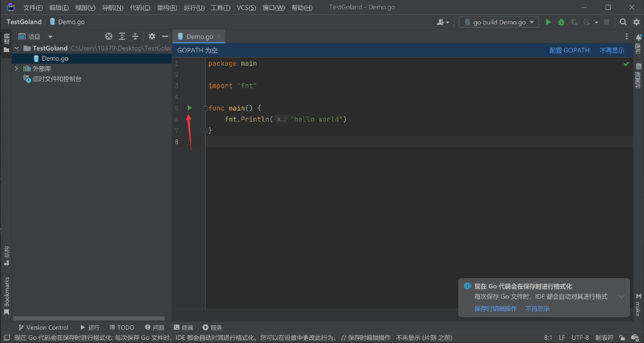Run with coverage from the toolbar
Viewport: 644px width, 343px height.
pos(574,22)
